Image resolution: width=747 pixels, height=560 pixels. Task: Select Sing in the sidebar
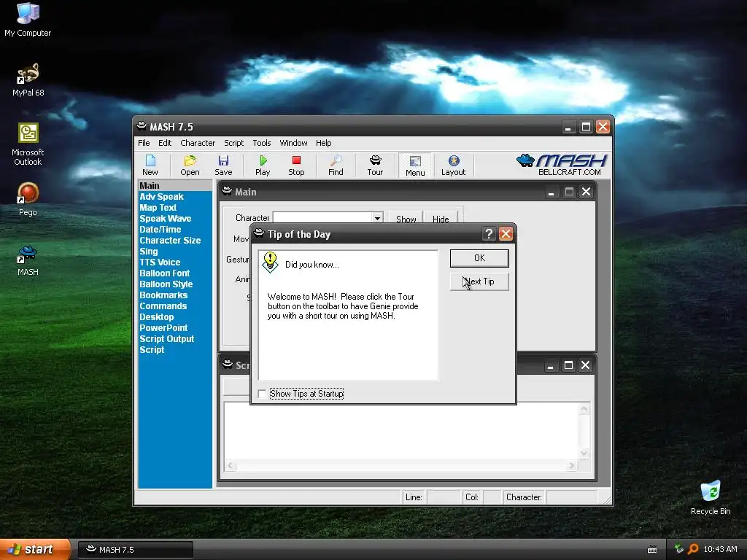click(x=149, y=252)
